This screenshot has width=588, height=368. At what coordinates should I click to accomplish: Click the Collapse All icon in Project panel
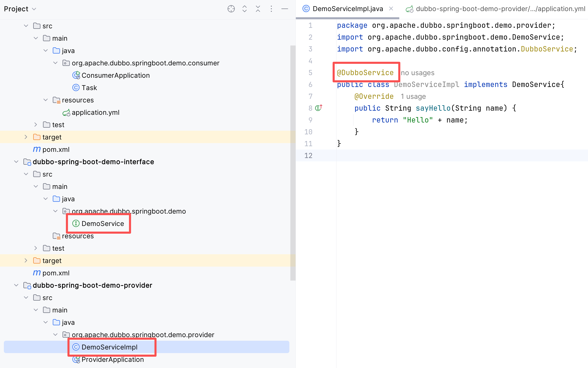pyautogui.click(x=258, y=9)
